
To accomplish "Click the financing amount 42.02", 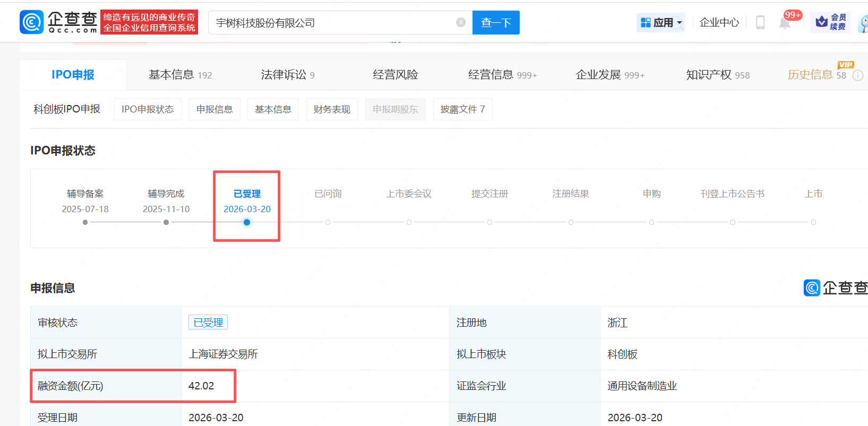I will coord(201,386).
